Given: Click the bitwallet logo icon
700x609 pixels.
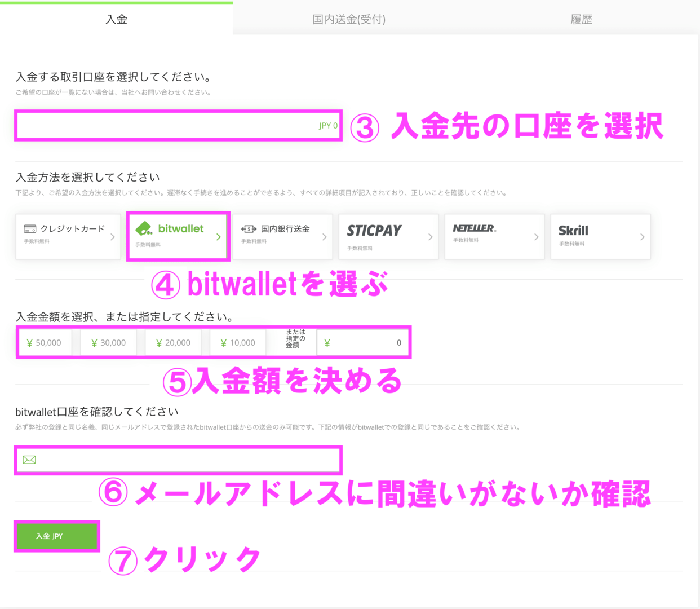Looking at the screenshot, I should [x=144, y=228].
